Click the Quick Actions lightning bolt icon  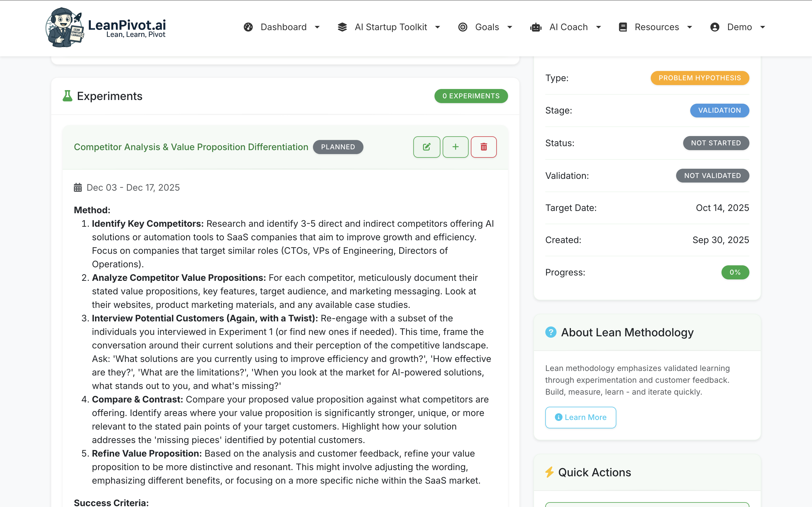[549, 472]
